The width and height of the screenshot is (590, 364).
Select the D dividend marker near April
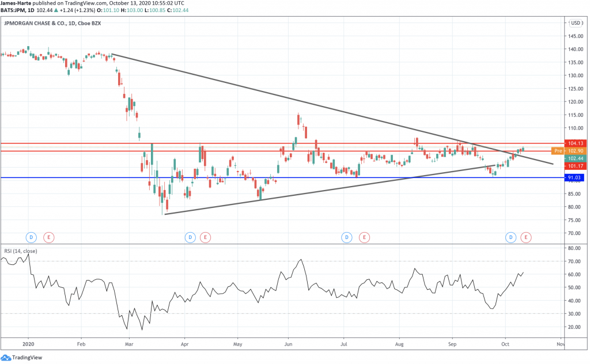[190, 237]
